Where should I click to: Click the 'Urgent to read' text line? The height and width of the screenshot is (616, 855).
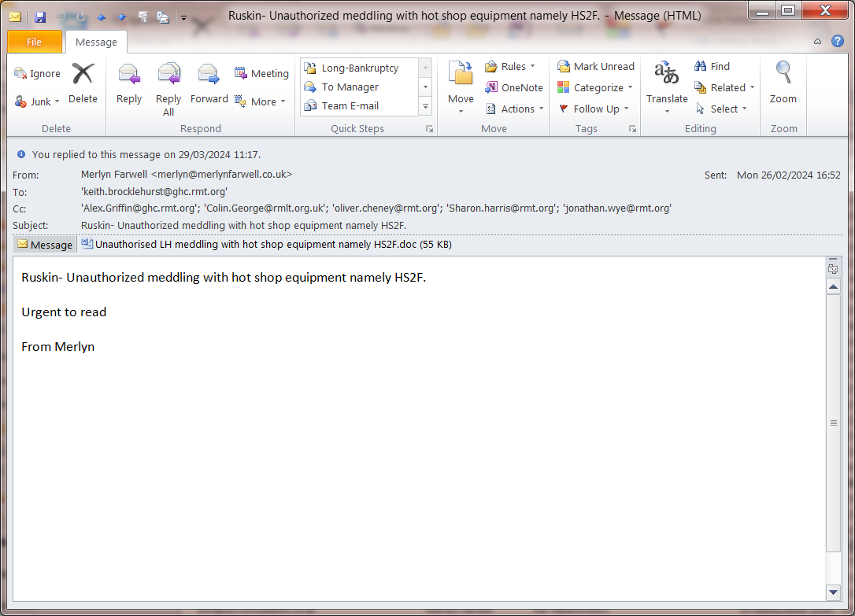click(64, 312)
